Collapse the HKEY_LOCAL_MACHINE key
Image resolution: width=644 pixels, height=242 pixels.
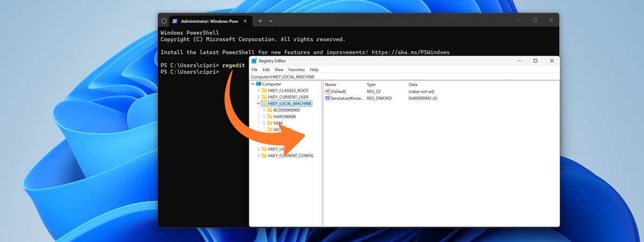click(258, 103)
